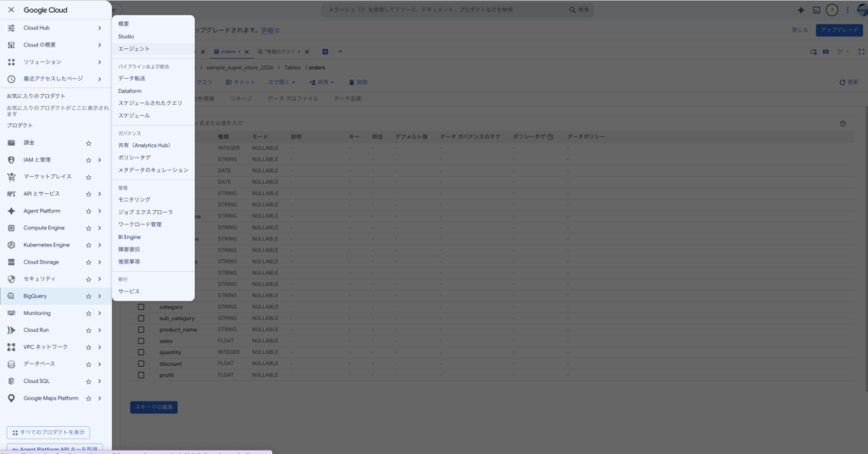Click the ソリューション grid icon

tap(11, 62)
